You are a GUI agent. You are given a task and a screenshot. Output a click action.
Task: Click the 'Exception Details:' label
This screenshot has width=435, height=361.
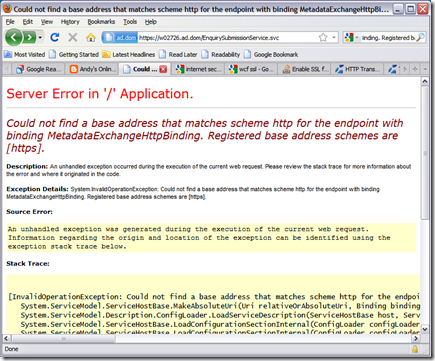(x=37, y=189)
